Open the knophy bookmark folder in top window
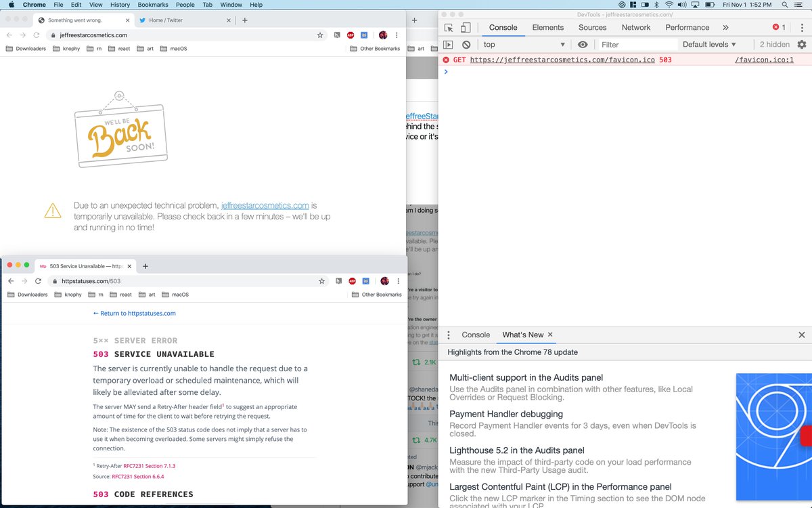The width and height of the screenshot is (812, 508). click(68, 49)
